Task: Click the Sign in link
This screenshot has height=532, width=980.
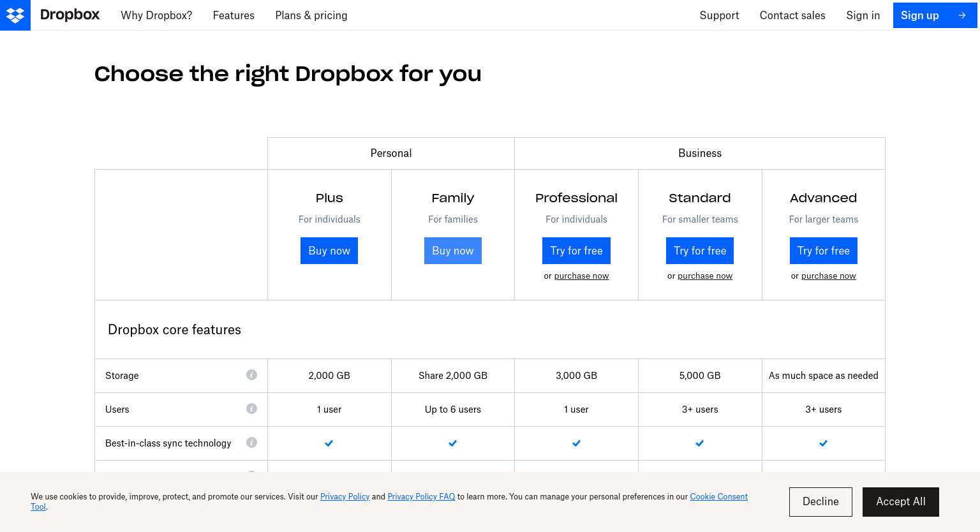Action: (863, 15)
